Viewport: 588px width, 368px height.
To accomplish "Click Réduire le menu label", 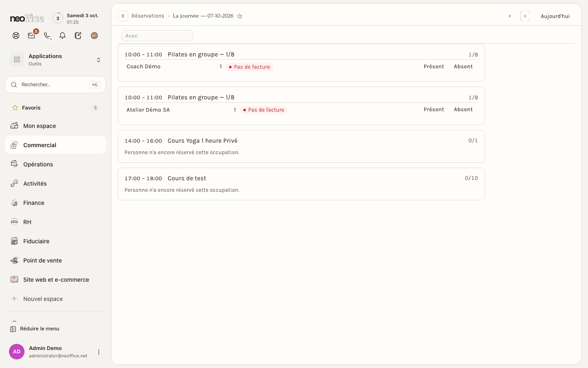I will coord(40,329).
